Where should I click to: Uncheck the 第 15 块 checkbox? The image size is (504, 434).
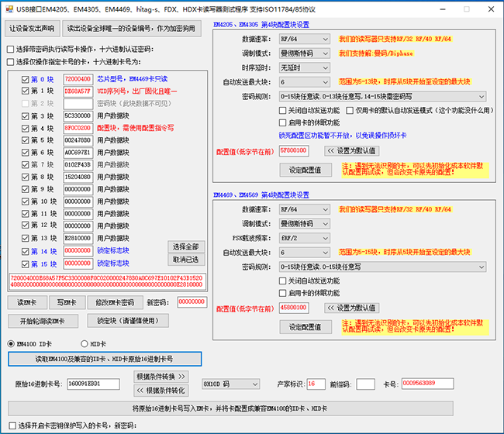(x=26, y=263)
